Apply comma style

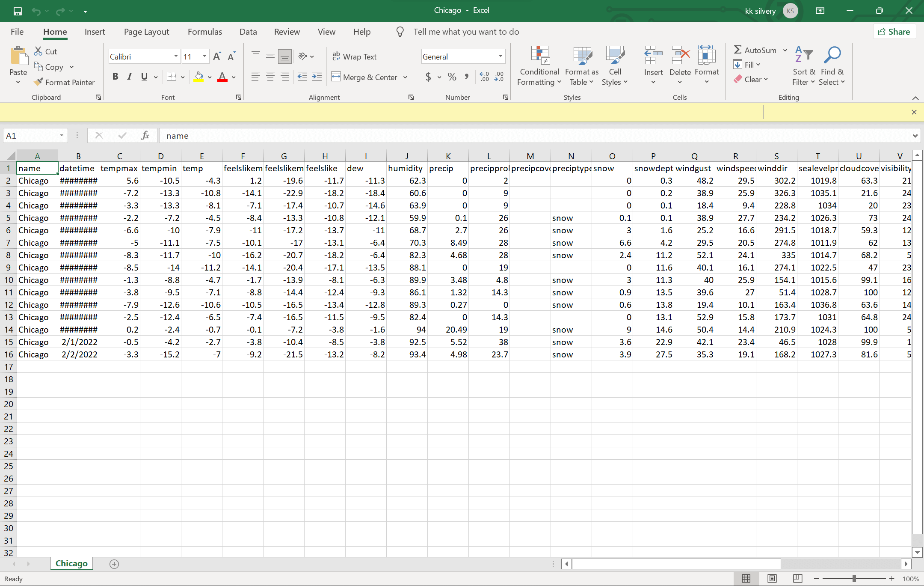[466, 77]
